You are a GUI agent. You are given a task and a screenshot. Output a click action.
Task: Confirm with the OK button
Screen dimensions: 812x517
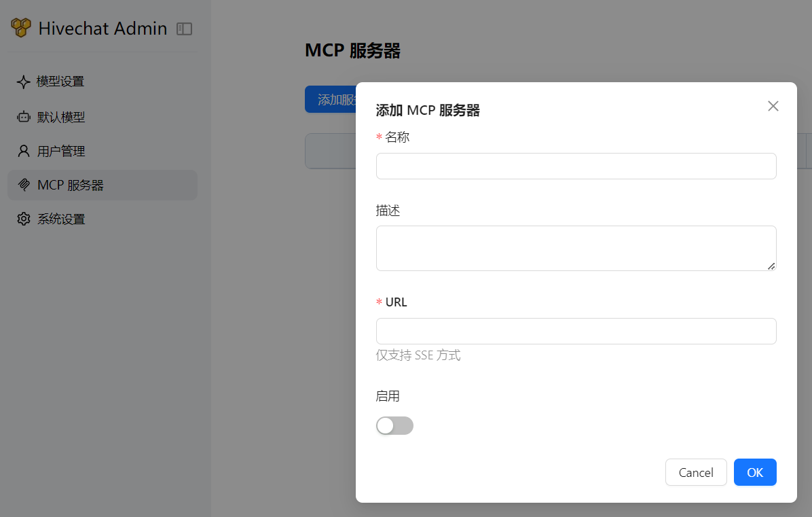pos(755,472)
